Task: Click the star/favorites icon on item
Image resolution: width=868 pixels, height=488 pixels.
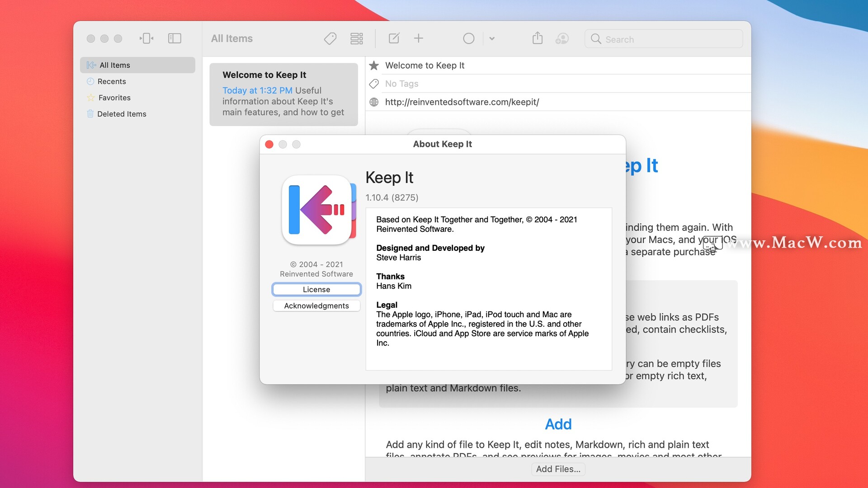Action: coord(374,65)
